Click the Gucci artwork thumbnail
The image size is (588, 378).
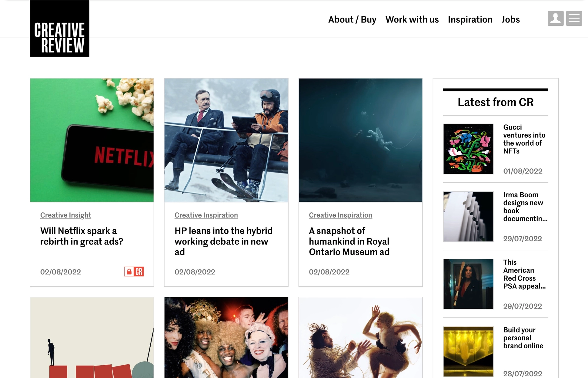[x=468, y=149]
